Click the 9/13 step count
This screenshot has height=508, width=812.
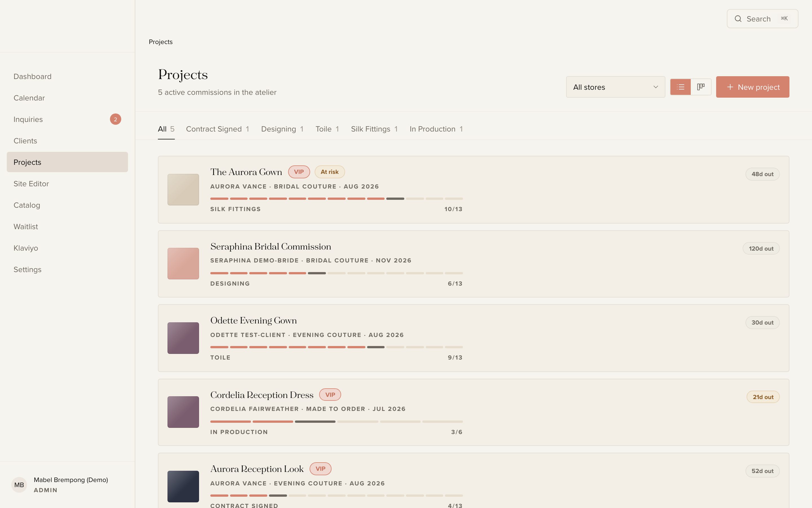[x=455, y=358]
